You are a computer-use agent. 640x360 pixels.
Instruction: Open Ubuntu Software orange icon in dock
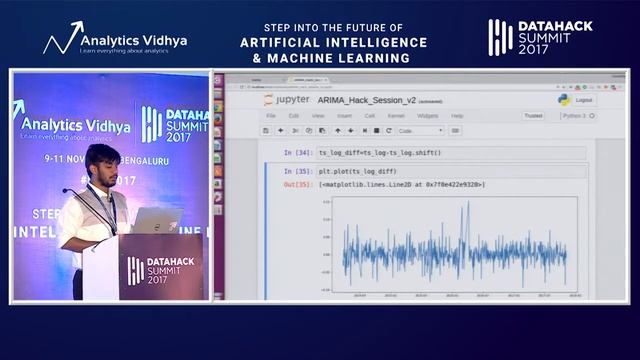pyautogui.click(x=218, y=171)
